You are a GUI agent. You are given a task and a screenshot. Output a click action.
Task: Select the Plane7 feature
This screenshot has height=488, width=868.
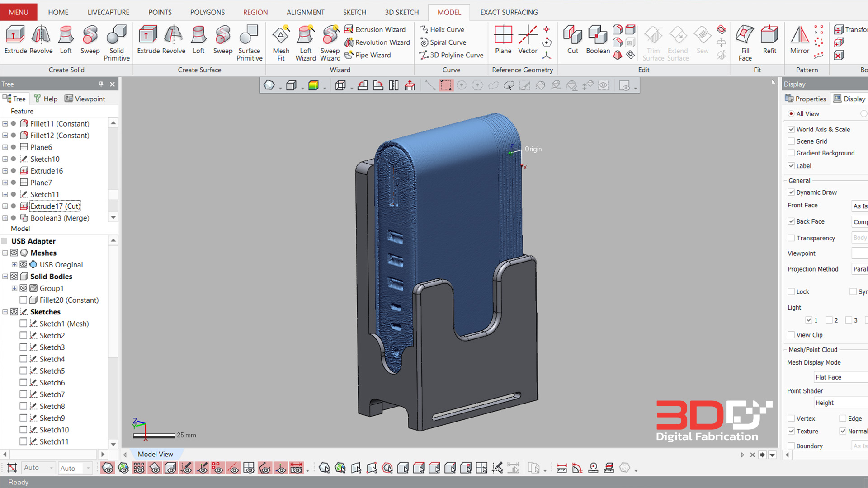pos(41,183)
